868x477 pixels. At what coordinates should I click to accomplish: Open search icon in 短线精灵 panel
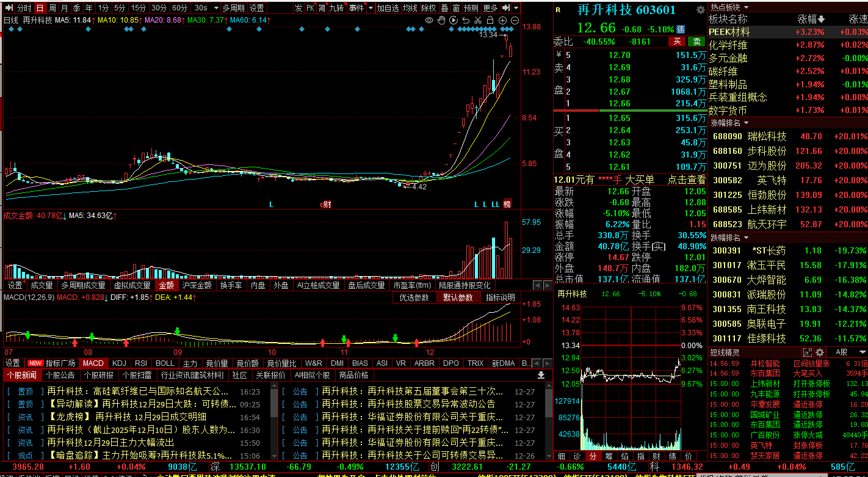click(x=808, y=352)
